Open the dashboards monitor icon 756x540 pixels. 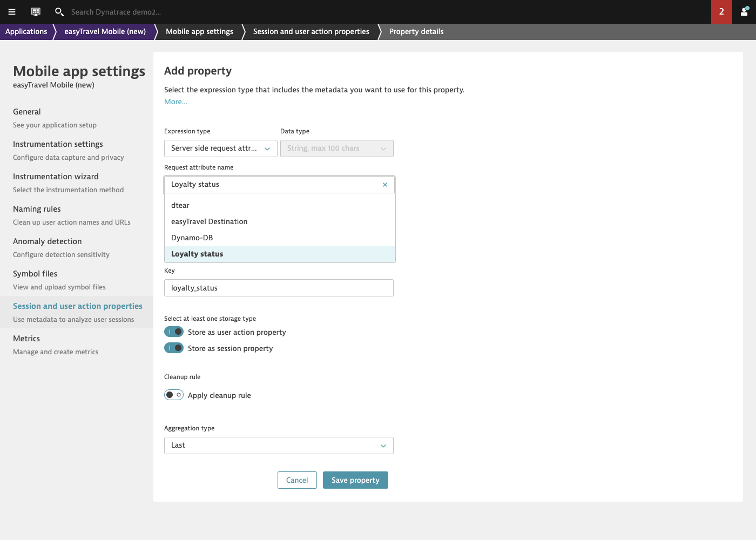click(36, 12)
